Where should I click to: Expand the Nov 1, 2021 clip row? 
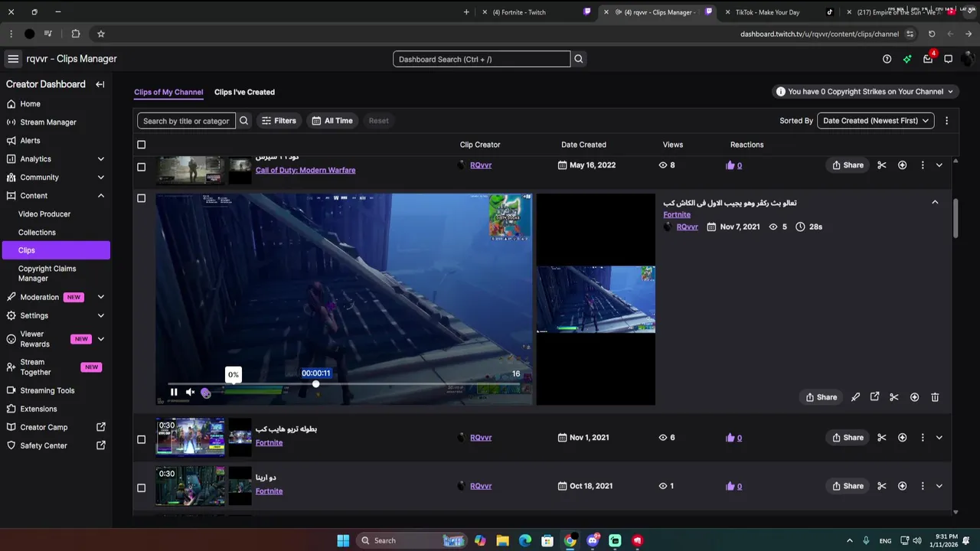pos(939,438)
